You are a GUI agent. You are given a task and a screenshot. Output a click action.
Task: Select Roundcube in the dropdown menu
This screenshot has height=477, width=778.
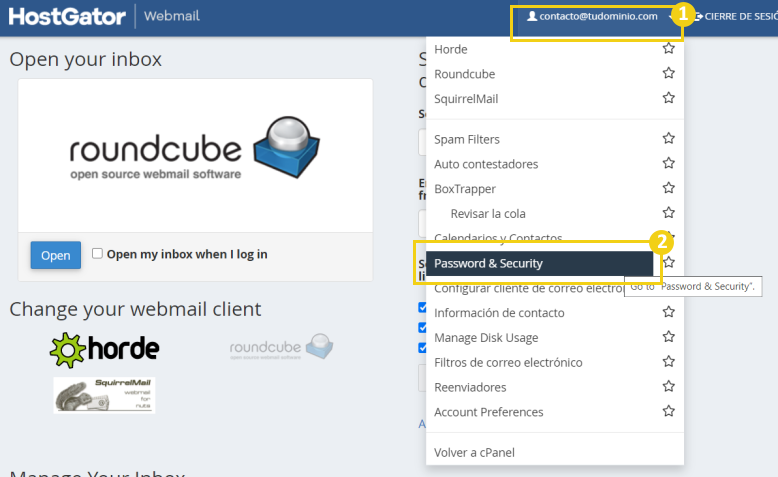coord(464,74)
